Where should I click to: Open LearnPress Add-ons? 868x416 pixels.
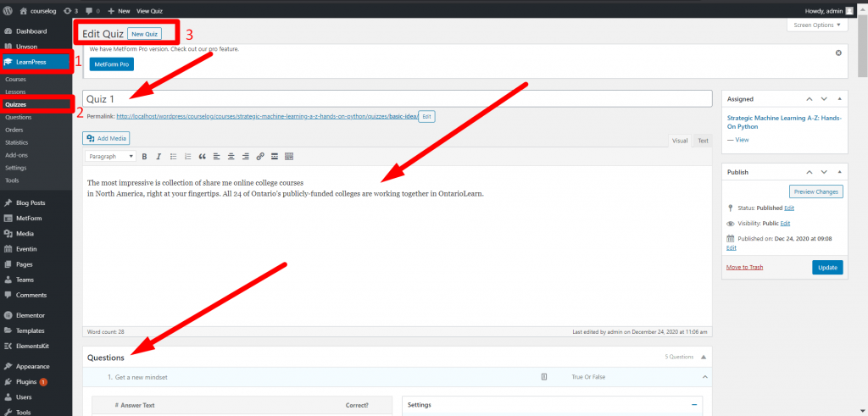[x=16, y=155]
